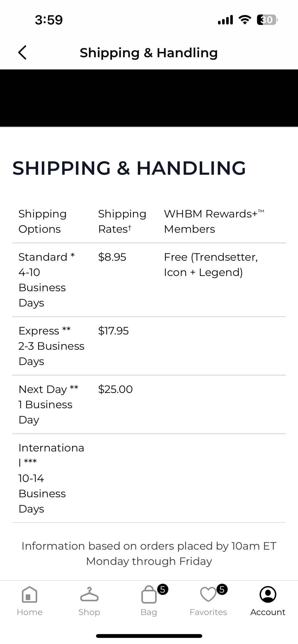Tap the Shipping & Handling page title
Image resolution: width=298 pixels, height=644 pixels.
[149, 53]
